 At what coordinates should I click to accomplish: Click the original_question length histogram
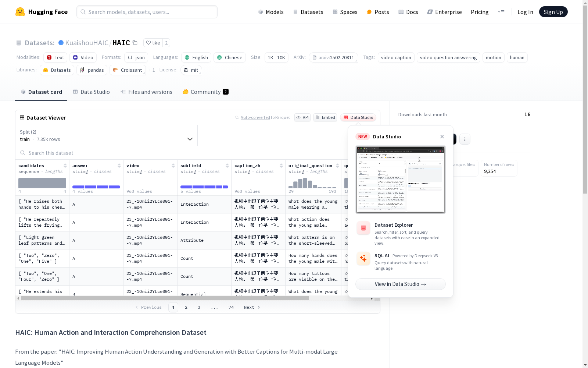pyautogui.click(x=312, y=183)
